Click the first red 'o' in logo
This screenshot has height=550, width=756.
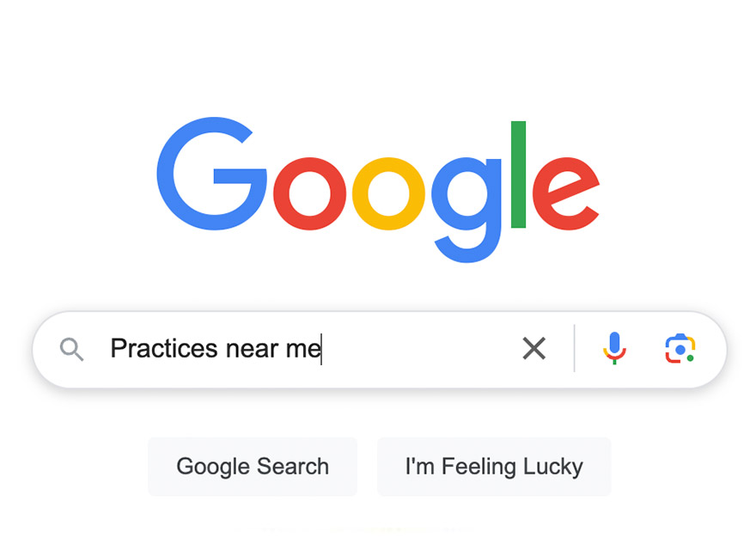(309, 193)
